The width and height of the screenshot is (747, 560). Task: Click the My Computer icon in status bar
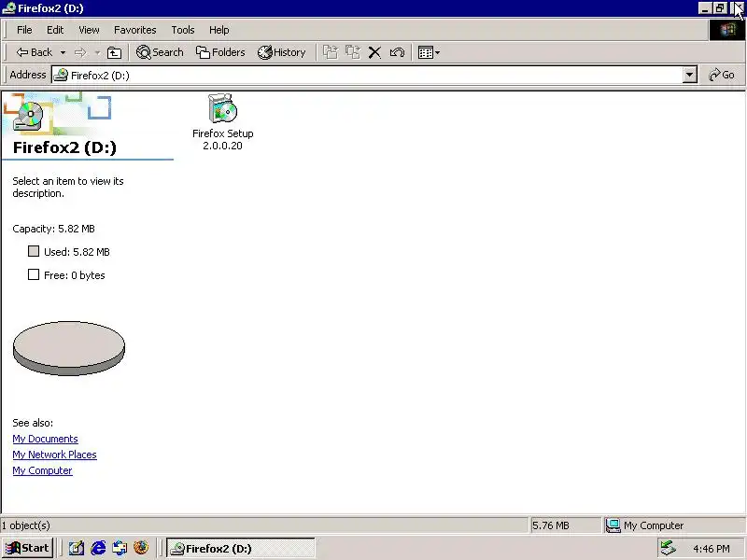tap(613, 525)
